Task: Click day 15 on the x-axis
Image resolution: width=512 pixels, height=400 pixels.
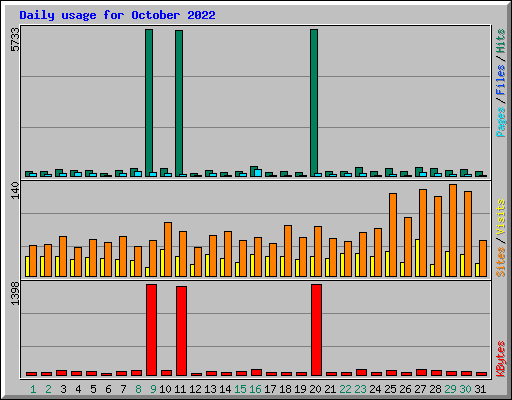Action: tap(240, 389)
